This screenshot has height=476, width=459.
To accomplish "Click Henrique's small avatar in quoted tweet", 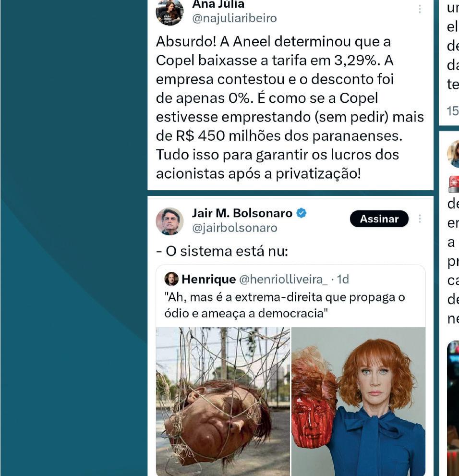I will coord(171,279).
